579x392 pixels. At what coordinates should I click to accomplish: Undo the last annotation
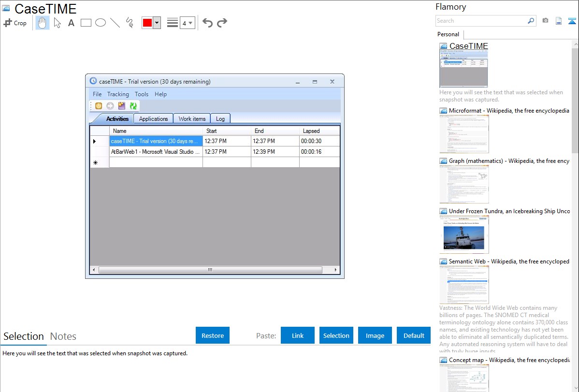click(x=207, y=23)
